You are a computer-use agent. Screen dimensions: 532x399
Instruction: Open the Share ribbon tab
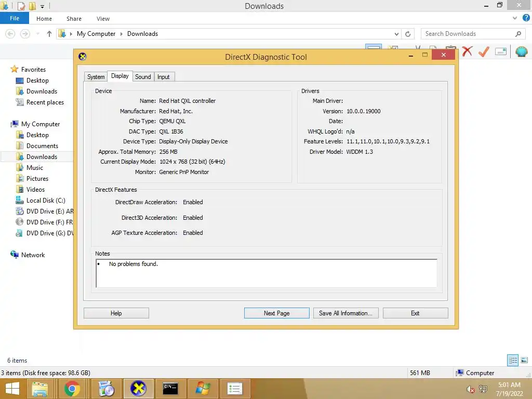74,19
